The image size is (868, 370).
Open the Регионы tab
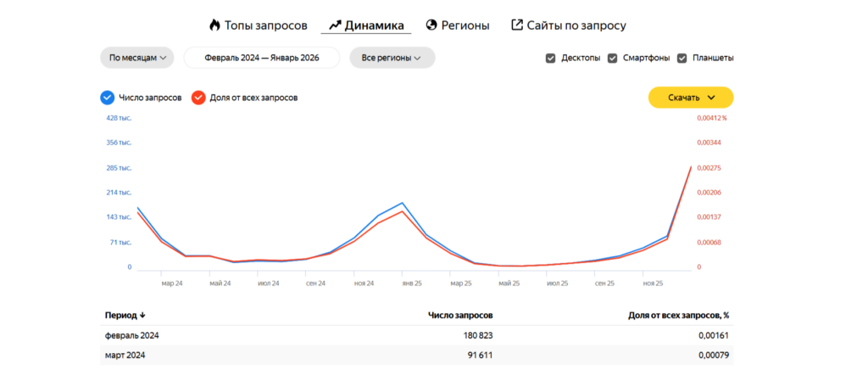click(x=465, y=25)
